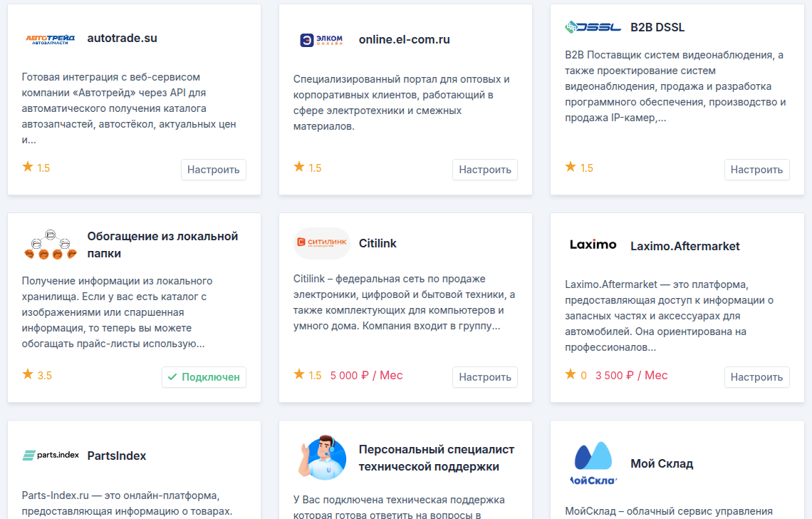Click the DSSL logo icon
Viewport: 812px width, 519px height.
click(x=593, y=27)
